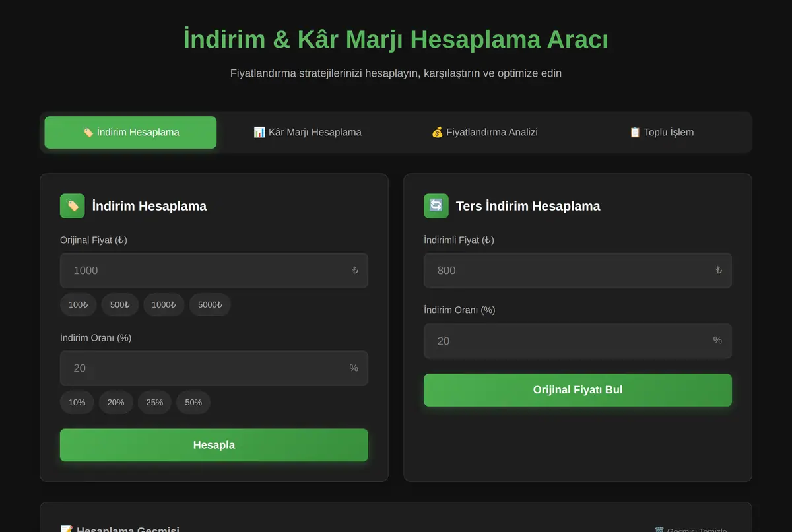Select the 1000₺ quick price chip
This screenshot has height=532, width=792.
coord(164,305)
